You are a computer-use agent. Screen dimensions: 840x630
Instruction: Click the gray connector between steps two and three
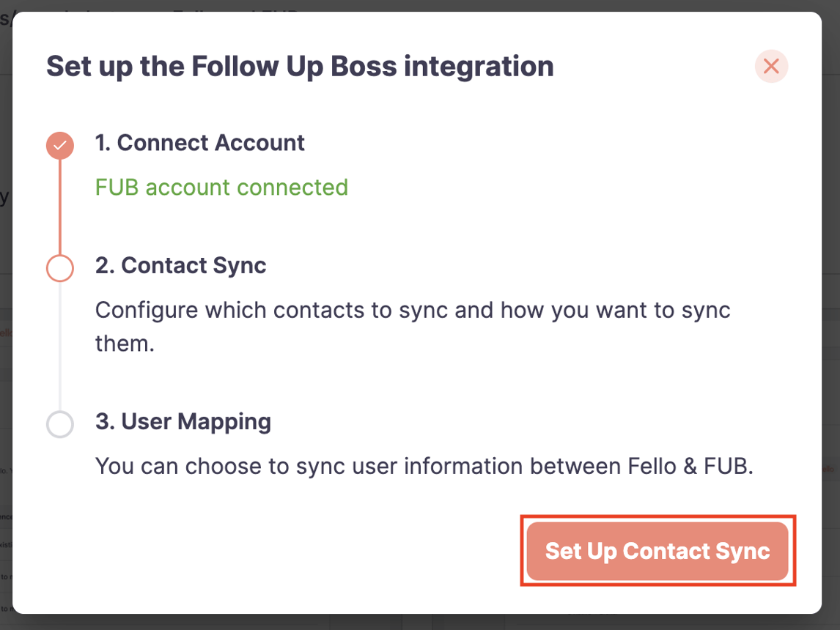(60, 348)
